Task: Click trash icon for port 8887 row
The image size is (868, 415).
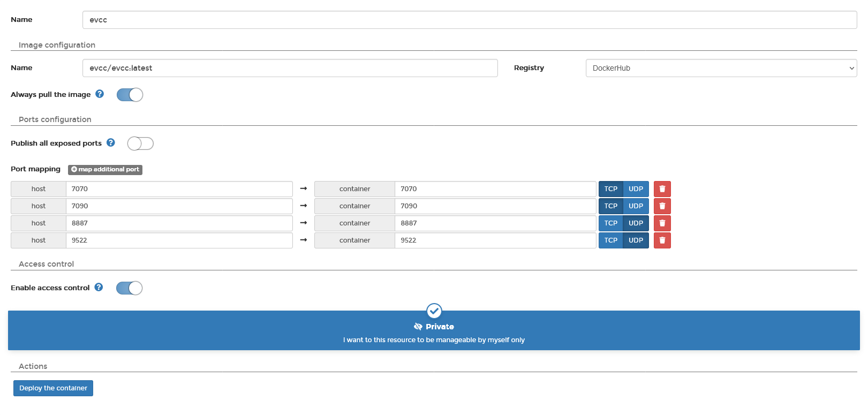Action: point(662,223)
